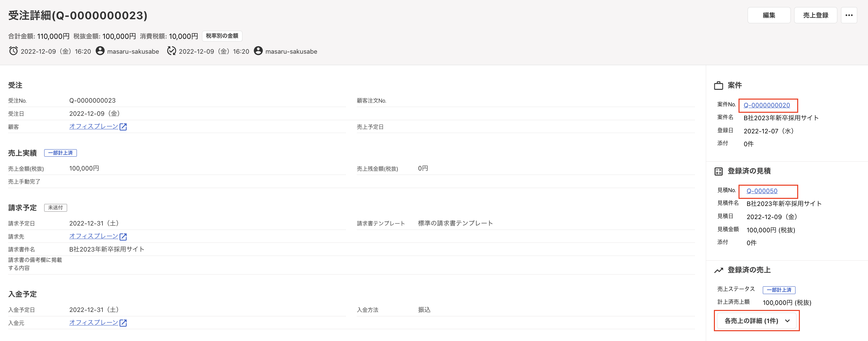The height and width of the screenshot is (341, 868).
Task: Click the creator user avatar icon
Action: [x=100, y=51]
